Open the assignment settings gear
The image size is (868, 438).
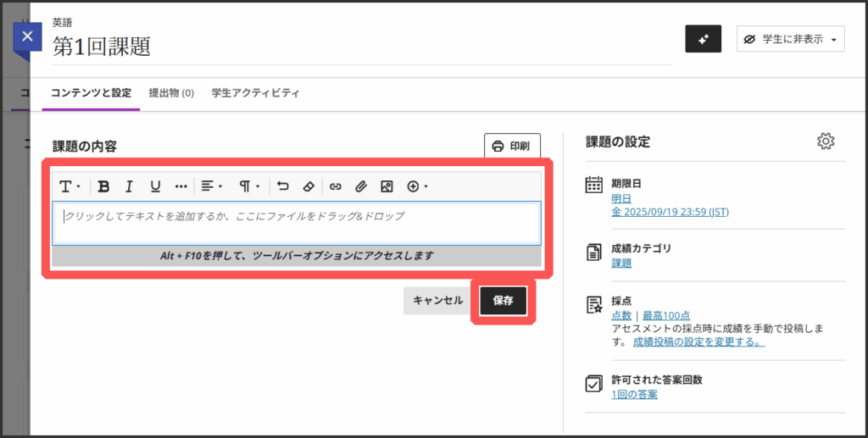826,141
